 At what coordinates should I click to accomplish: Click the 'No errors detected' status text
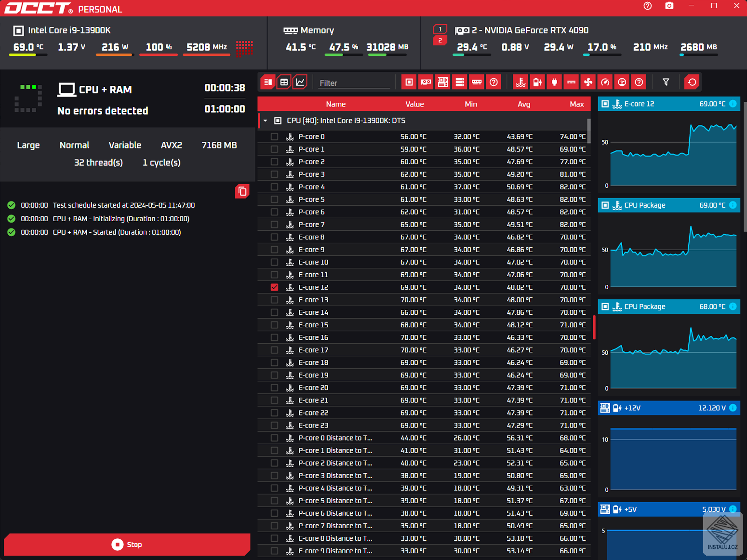103,111
